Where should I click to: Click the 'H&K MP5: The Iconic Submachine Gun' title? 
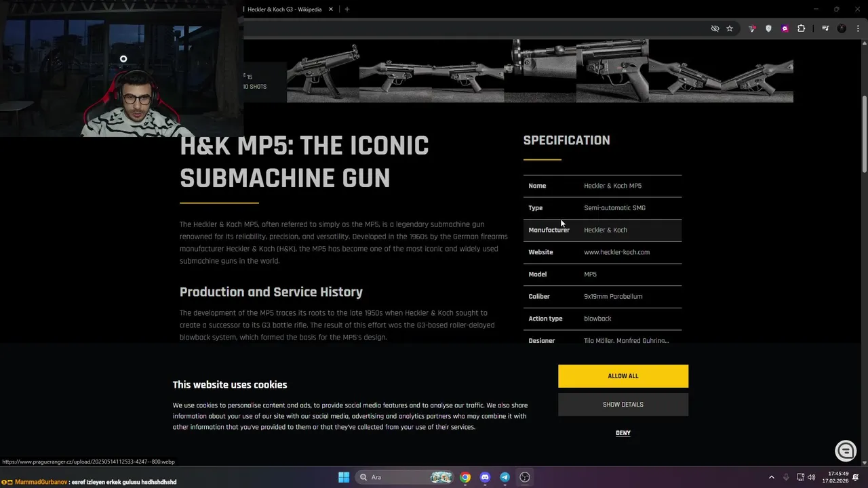click(x=304, y=162)
